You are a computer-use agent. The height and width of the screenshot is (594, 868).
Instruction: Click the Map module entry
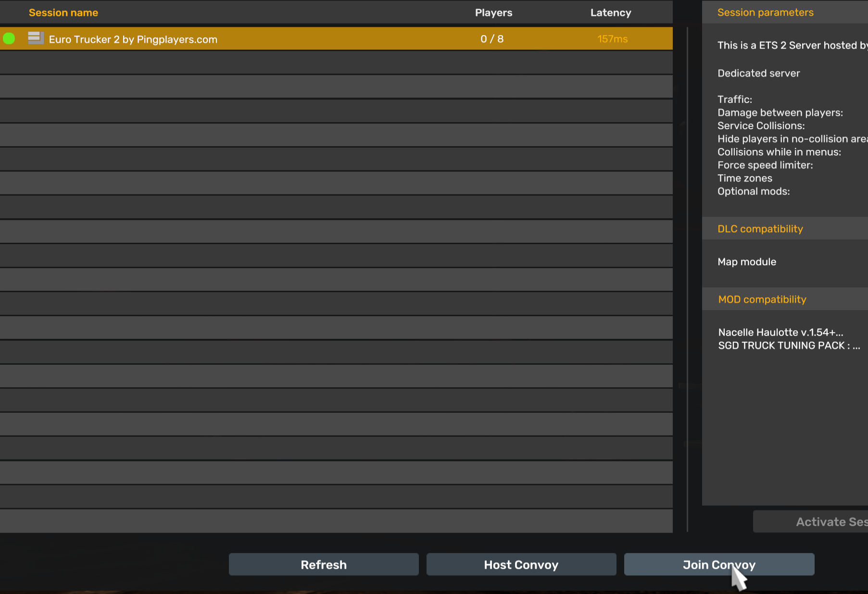coord(747,262)
